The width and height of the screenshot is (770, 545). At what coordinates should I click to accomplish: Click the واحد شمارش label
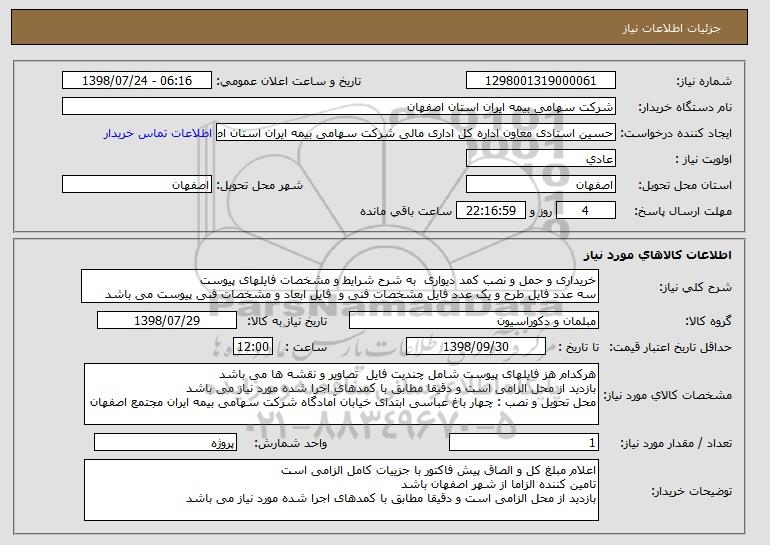(x=291, y=443)
